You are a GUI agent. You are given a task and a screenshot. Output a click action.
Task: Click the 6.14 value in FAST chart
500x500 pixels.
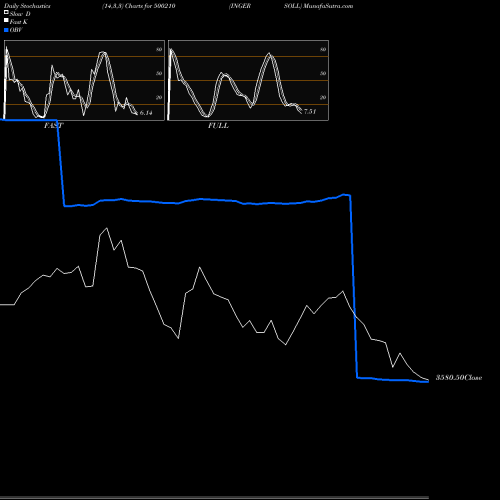pyautogui.click(x=146, y=113)
